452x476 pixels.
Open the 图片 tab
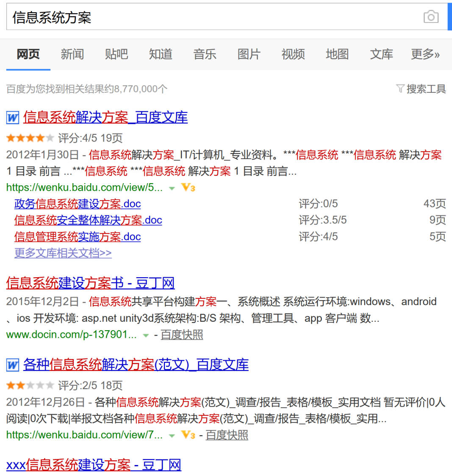tap(249, 54)
